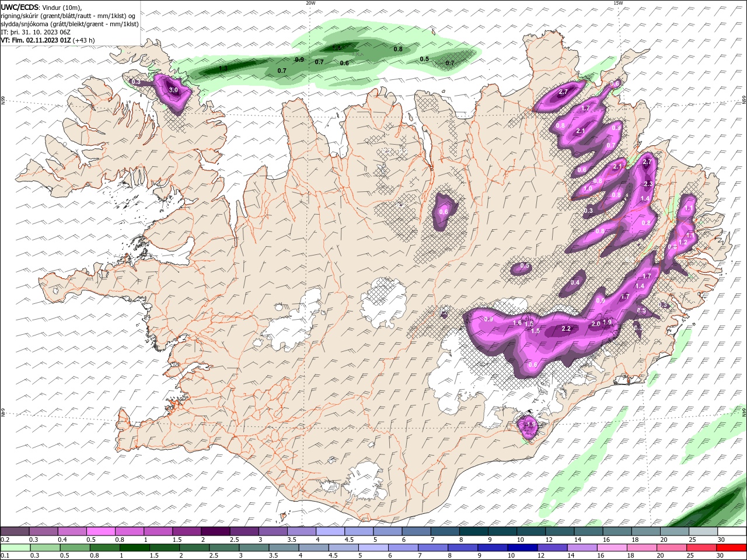Pick the 0.2 swatch in upper snow scale
This screenshot has width=747, height=560.
coord(15,531)
